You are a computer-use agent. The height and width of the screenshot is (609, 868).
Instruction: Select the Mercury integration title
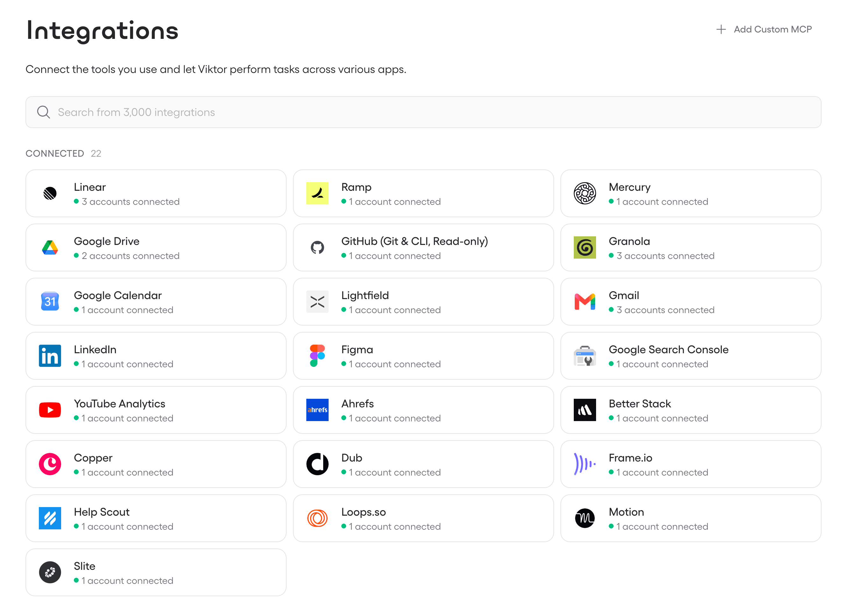[x=630, y=187]
